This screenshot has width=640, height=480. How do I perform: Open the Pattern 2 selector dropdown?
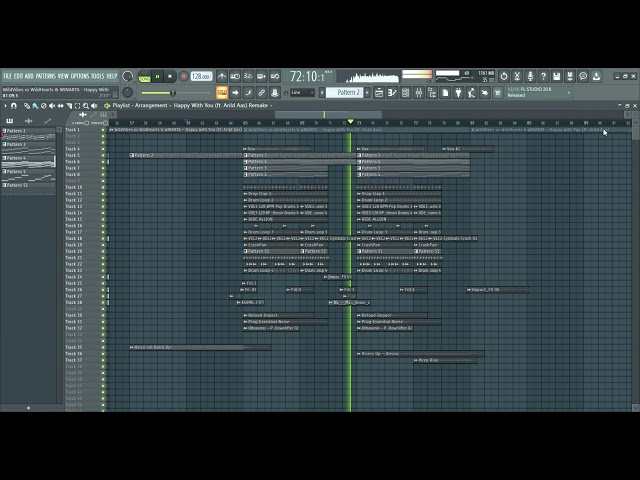[346, 93]
